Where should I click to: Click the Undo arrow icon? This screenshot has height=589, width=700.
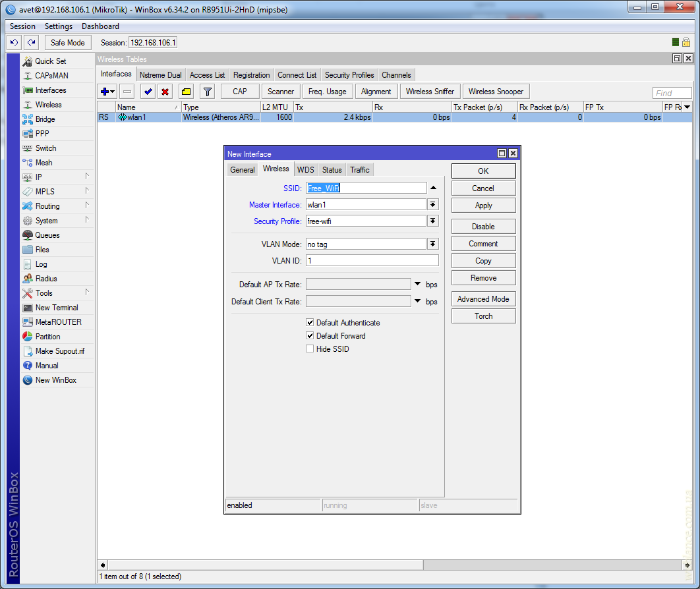(14, 42)
